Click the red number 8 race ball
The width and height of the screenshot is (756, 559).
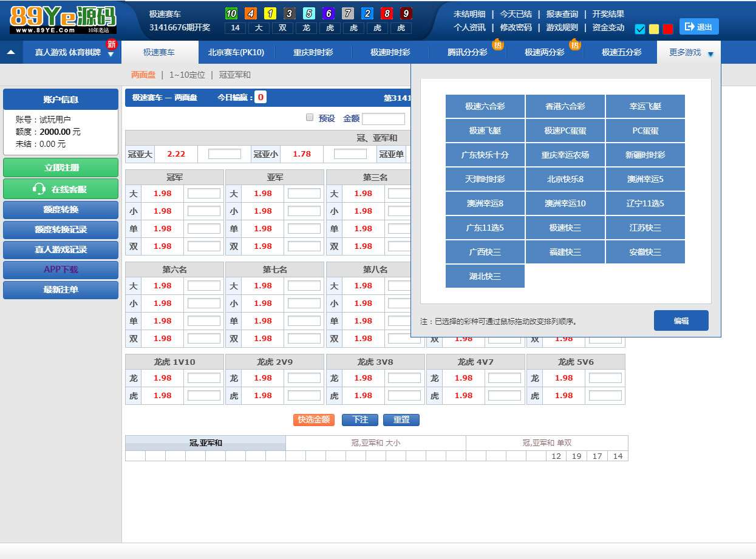[x=387, y=13]
